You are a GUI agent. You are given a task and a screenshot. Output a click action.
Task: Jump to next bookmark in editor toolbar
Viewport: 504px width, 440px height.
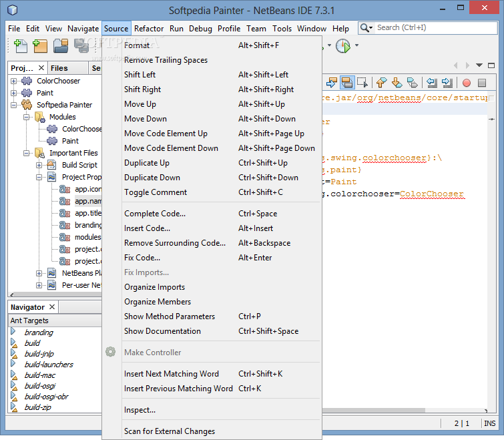tap(397, 83)
